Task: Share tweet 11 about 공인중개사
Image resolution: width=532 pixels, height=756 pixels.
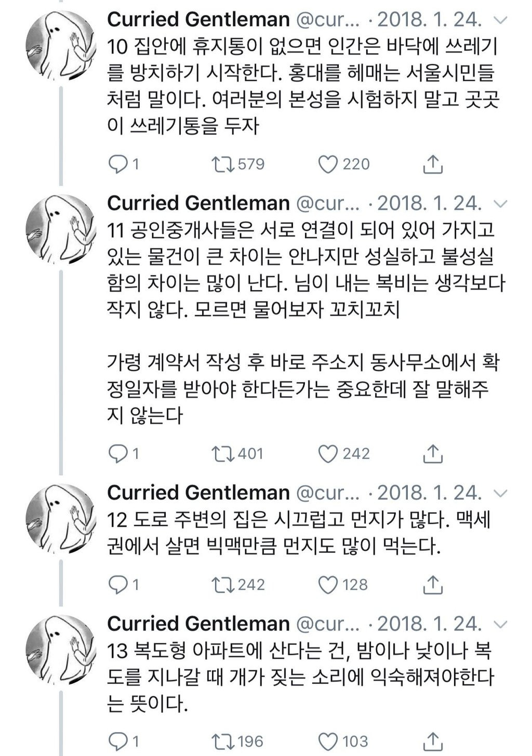Action: click(x=432, y=453)
